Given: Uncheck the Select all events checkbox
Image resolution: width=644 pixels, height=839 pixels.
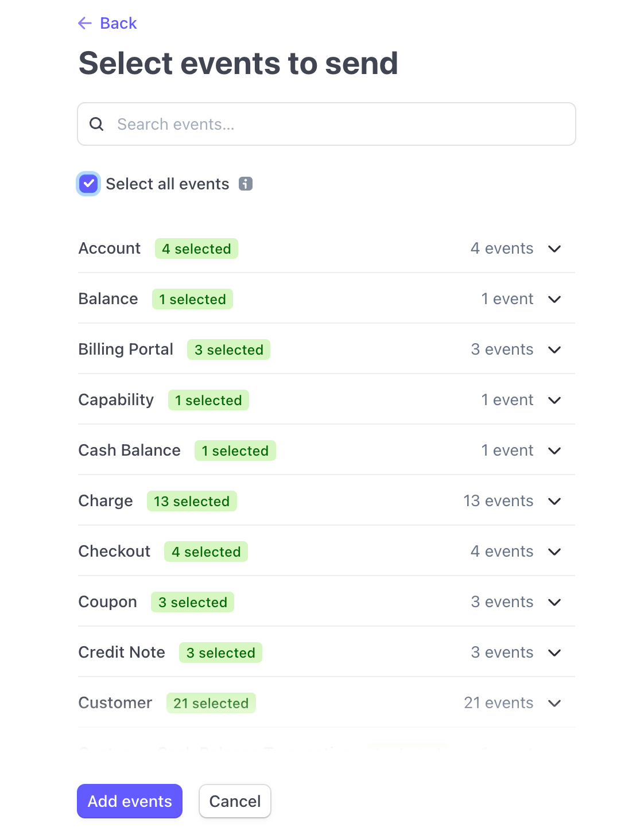Looking at the screenshot, I should click(88, 184).
